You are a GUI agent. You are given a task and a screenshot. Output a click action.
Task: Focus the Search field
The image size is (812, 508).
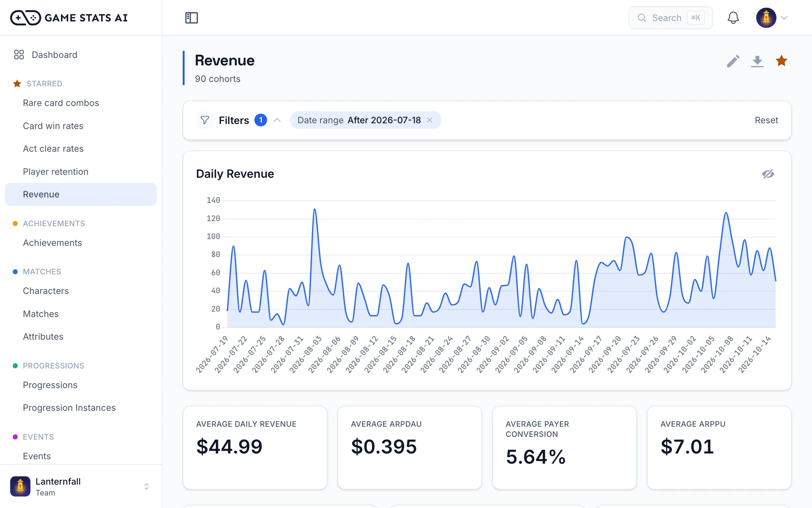pyautogui.click(x=671, y=18)
